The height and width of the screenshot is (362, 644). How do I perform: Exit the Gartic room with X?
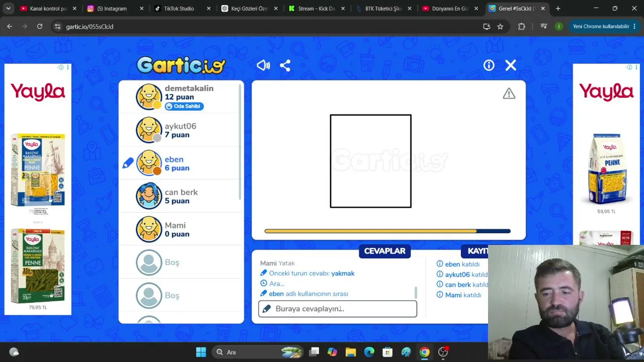point(511,65)
